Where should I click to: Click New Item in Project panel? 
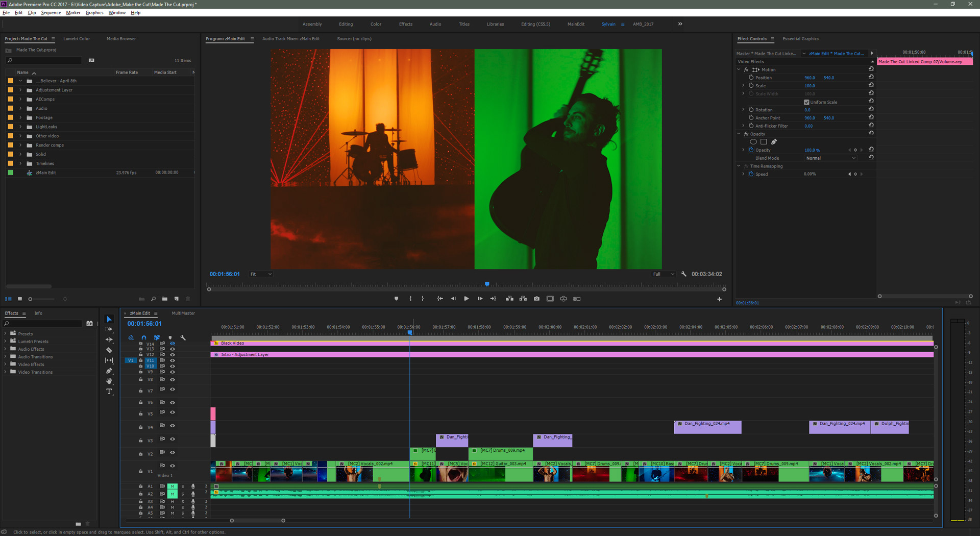[x=176, y=299]
